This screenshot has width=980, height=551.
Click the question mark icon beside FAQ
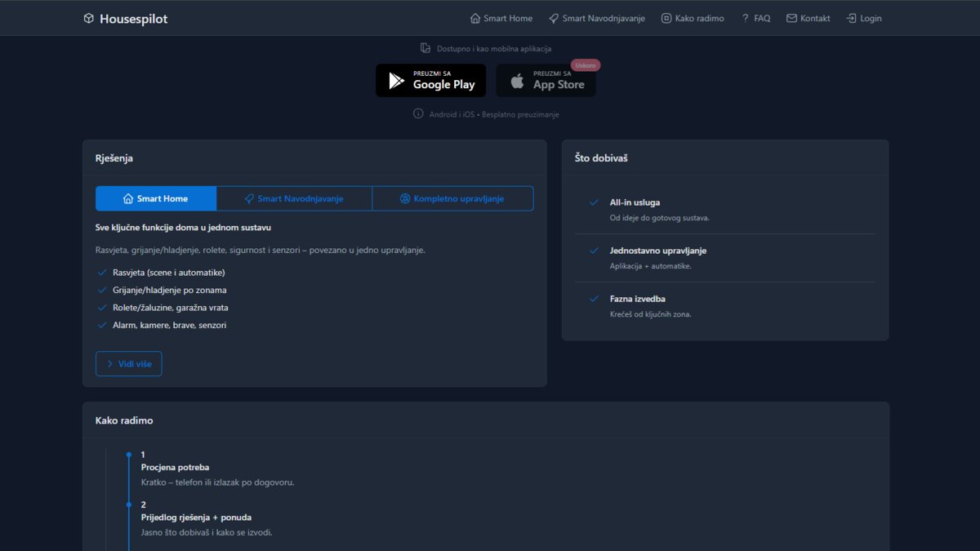(745, 18)
